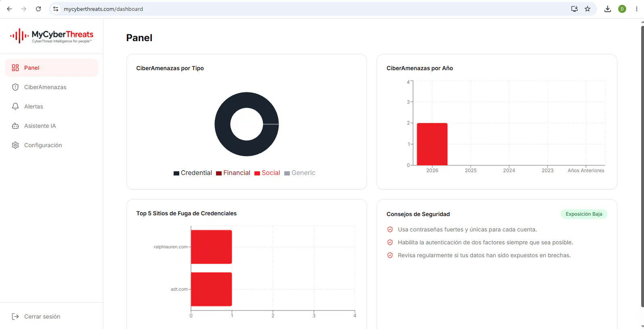644x329 pixels.
Task: Click the data breach review tip shield icon
Action: (390, 255)
